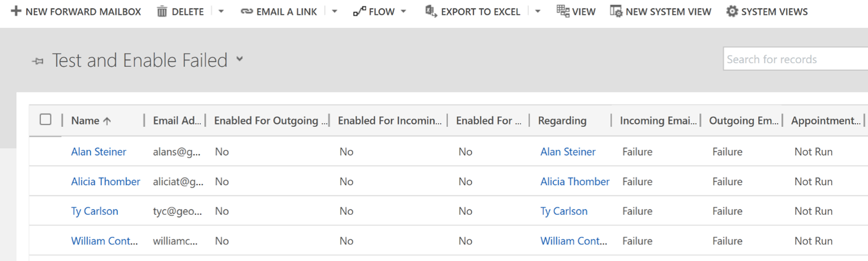Viewport: 868px width, 261px height.
Task: Open the dropdown arrow next to Export to Excel
Action: click(538, 12)
